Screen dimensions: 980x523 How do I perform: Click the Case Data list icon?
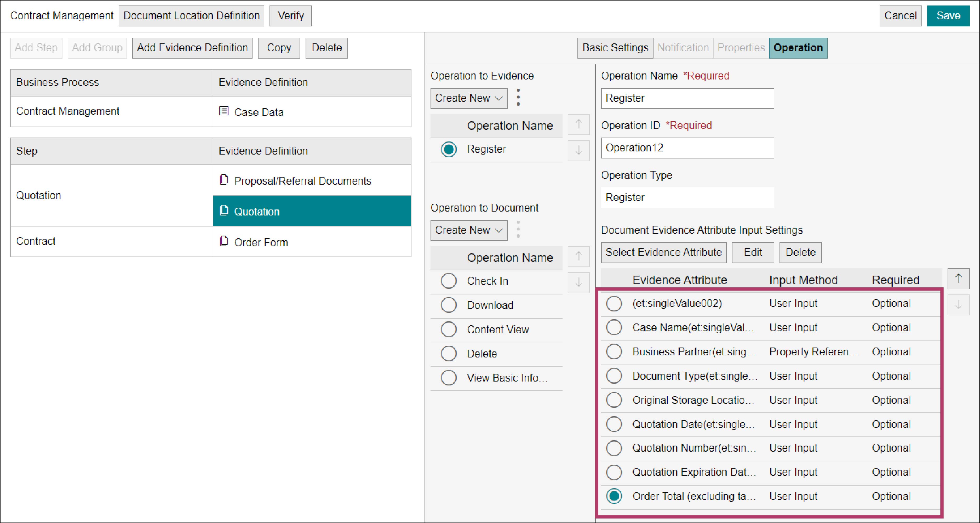coord(224,111)
